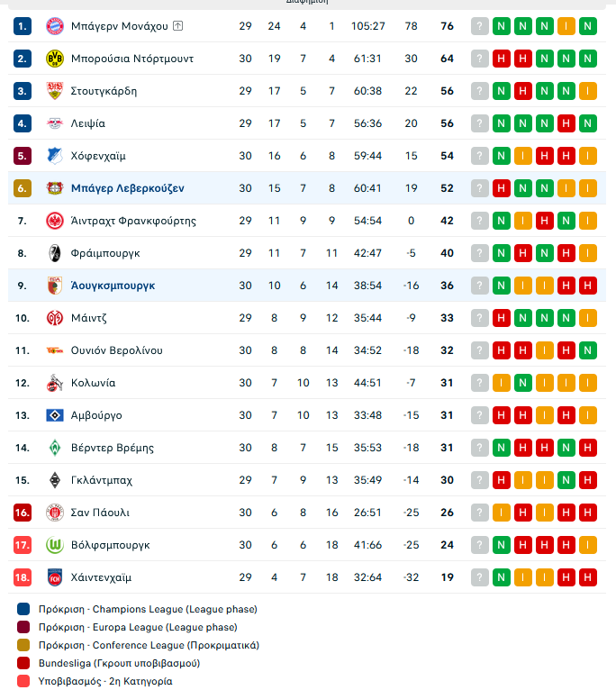Click the rank 16 badge for Σαν Πάουλι
This screenshot has width=616, height=690.
[x=23, y=513]
